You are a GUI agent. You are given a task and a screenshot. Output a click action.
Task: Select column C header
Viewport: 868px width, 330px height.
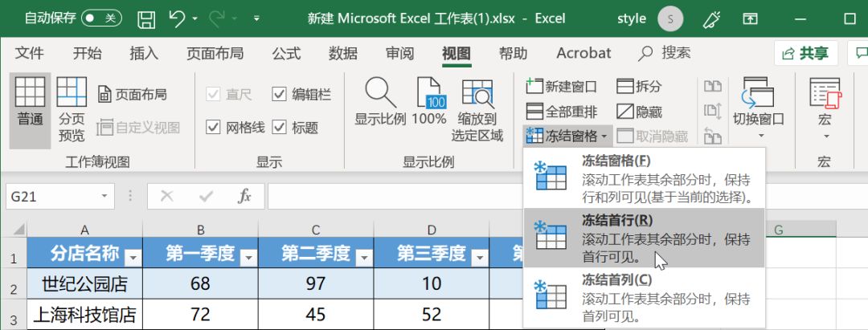(x=316, y=230)
